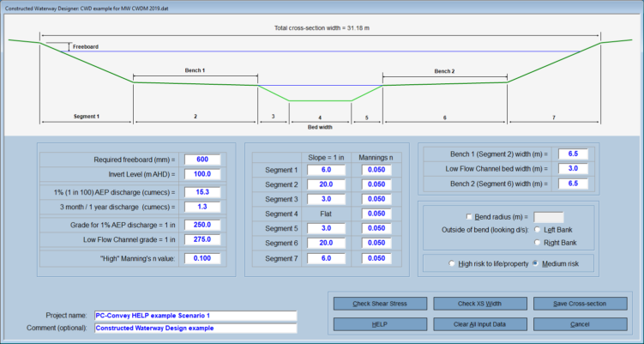Click the Check Shear Stress button

pyautogui.click(x=380, y=304)
